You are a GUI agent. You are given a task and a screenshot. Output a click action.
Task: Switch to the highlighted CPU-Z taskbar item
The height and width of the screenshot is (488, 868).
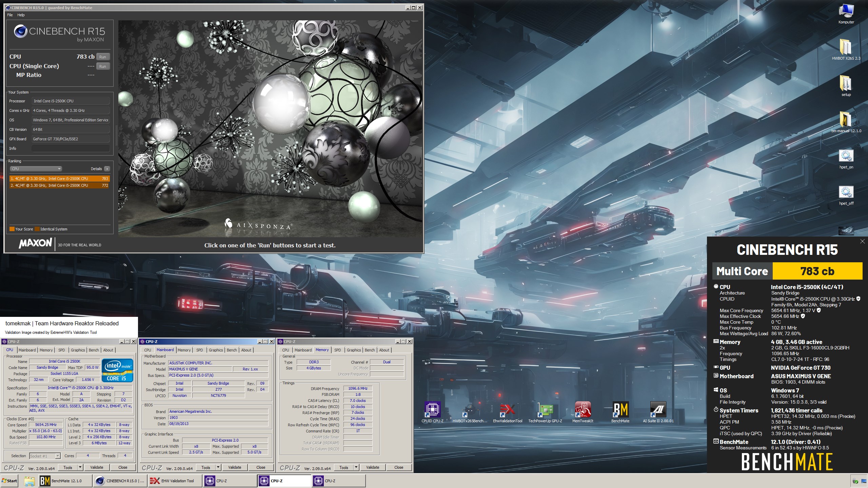(x=284, y=481)
